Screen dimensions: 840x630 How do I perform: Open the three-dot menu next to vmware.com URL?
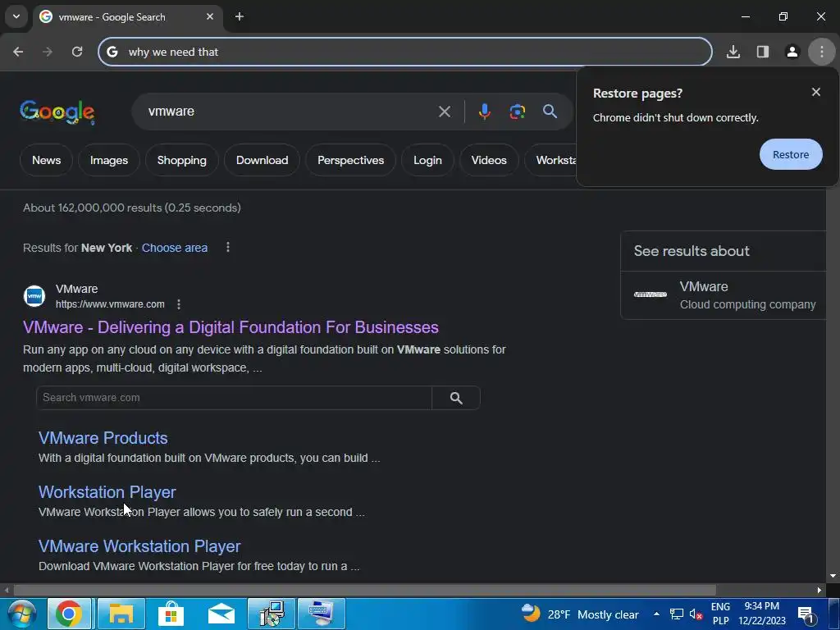click(x=179, y=304)
